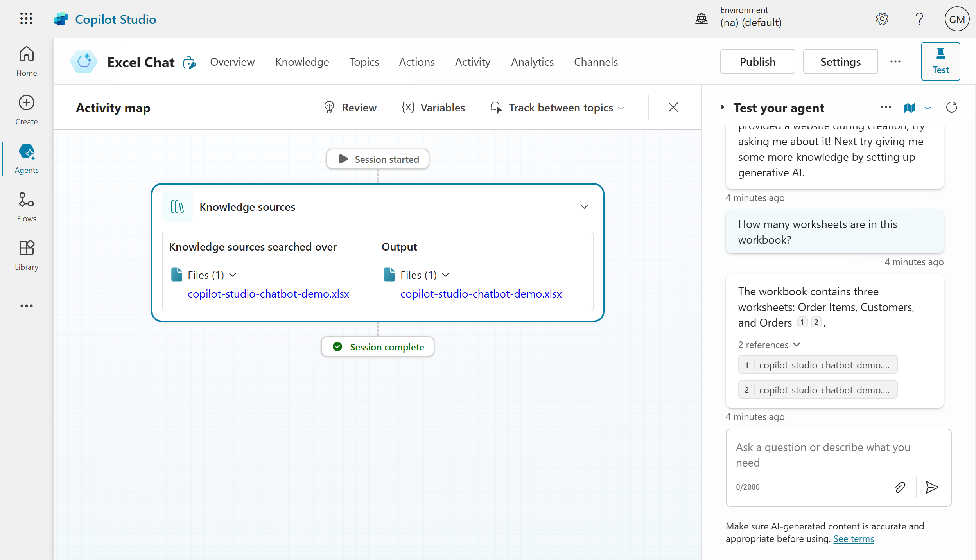Collapse the 2 references list
This screenshot has height=560, width=976.
click(769, 345)
